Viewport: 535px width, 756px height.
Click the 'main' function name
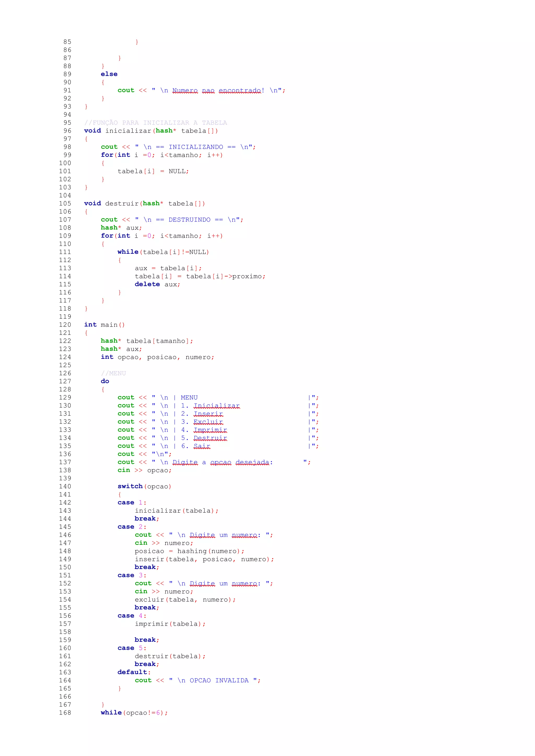[x=109, y=325]
